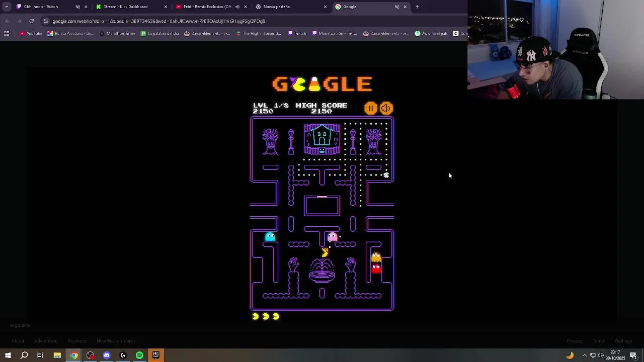Viewport: 644px width, 362px height.
Task: Open the tab search dropdown arrow
Action: (6, 7)
